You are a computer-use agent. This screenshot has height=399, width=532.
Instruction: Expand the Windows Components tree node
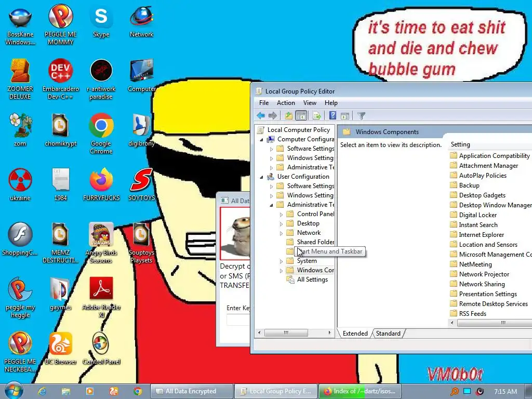point(281,271)
